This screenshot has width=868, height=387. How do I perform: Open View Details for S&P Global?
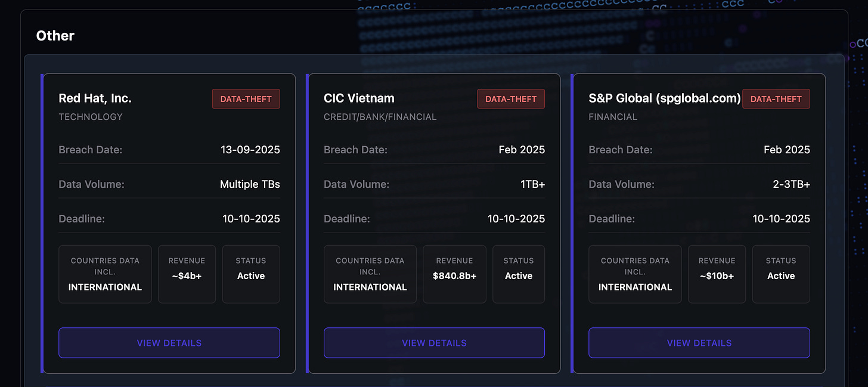(x=699, y=343)
